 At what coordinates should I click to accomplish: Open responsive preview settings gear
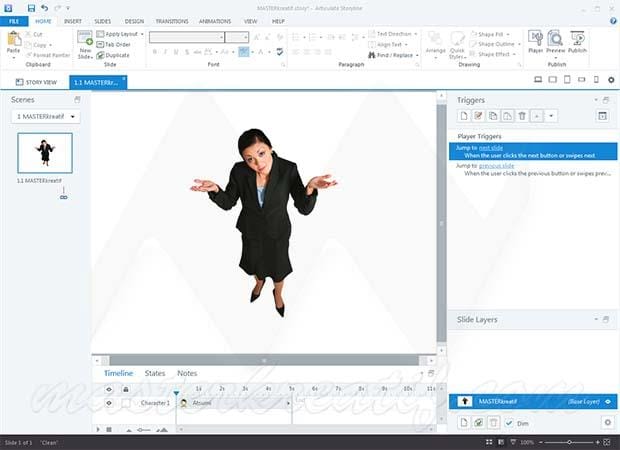pos(611,79)
